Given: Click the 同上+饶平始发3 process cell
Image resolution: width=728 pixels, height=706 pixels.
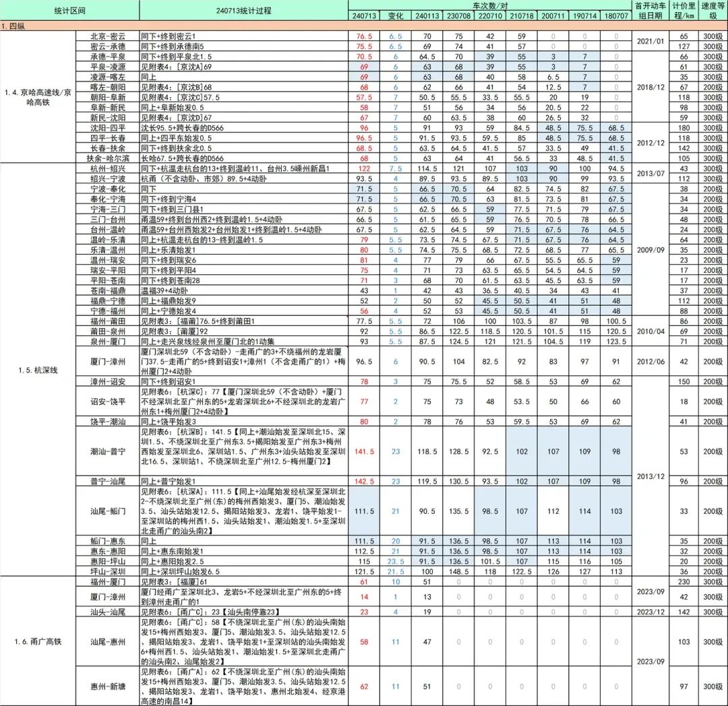Looking at the screenshot, I should (x=244, y=422).
